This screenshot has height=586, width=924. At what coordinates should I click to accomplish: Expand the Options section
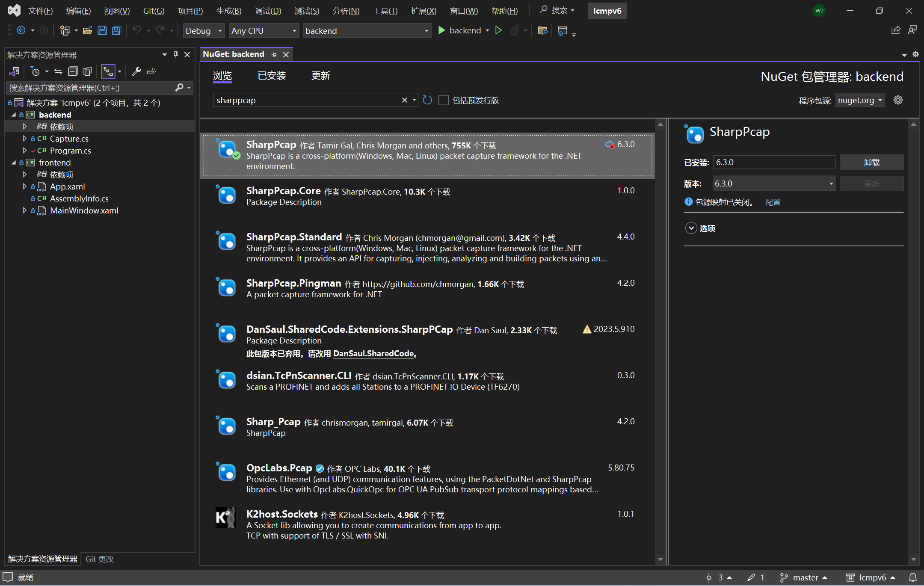[691, 228]
